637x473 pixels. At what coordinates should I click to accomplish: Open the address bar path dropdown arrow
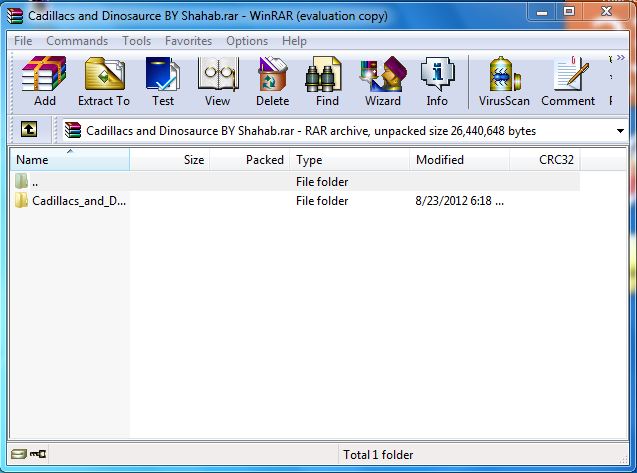pos(620,131)
